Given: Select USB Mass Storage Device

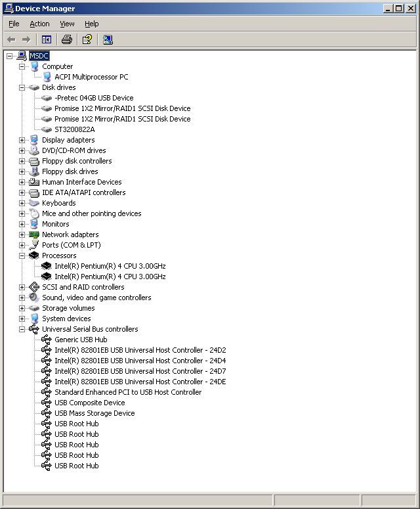Looking at the screenshot, I should click(x=94, y=413).
